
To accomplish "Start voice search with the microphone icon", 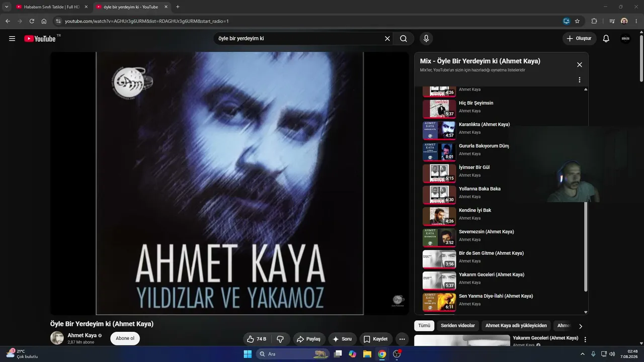I will pyautogui.click(x=426, y=39).
